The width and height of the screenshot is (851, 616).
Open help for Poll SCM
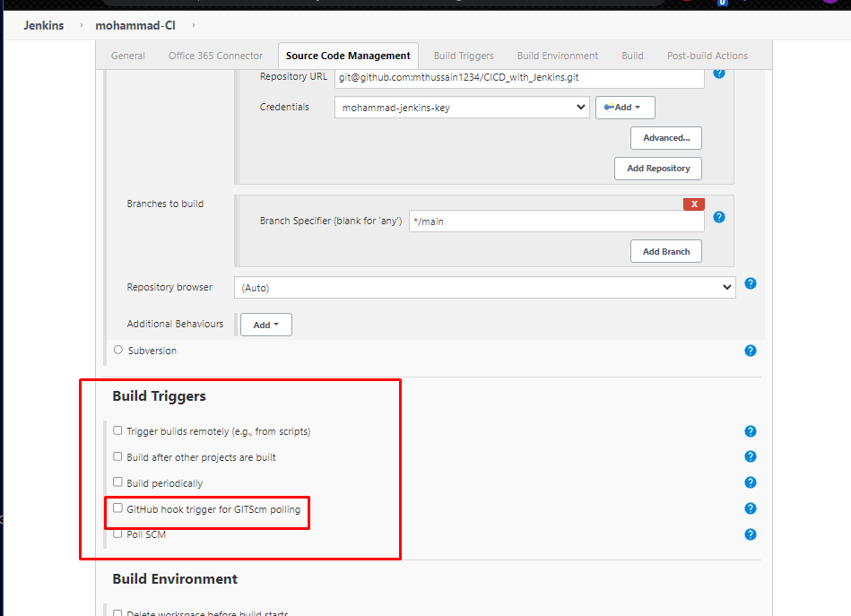[x=751, y=534]
